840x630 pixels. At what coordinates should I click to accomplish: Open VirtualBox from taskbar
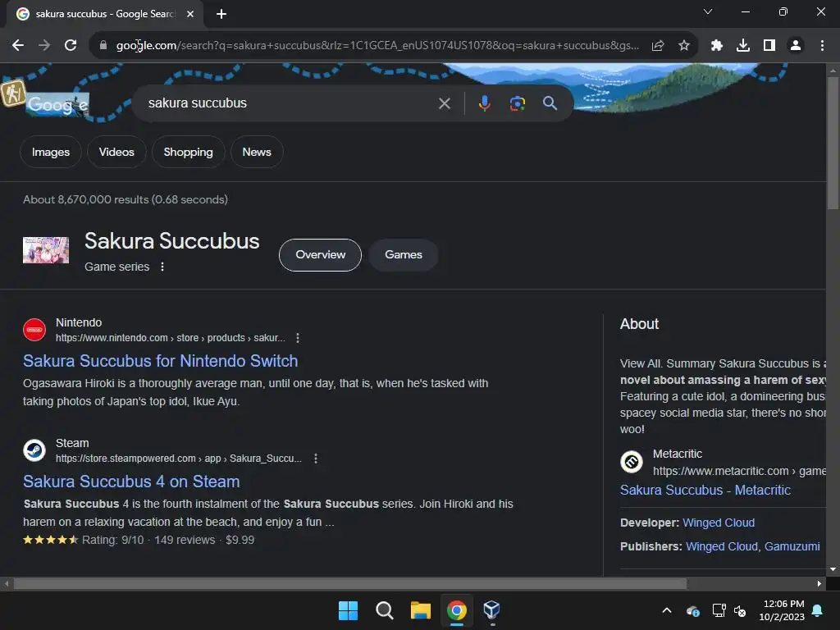coord(492,610)
